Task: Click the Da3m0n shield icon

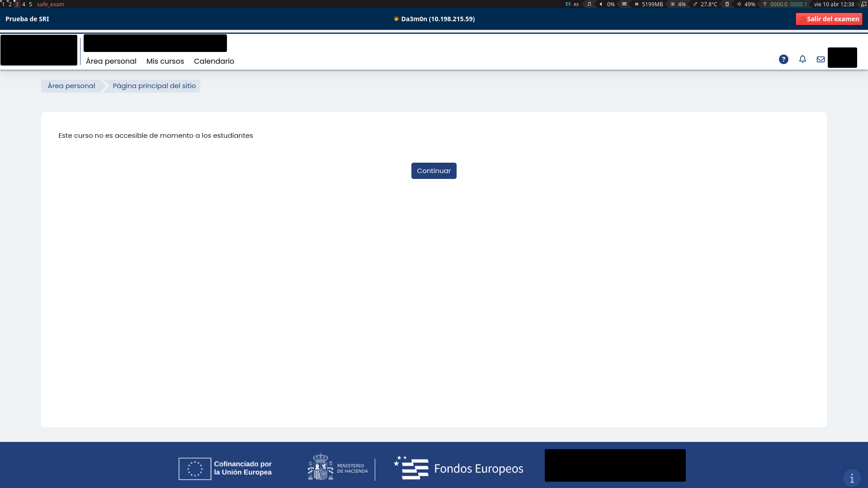Action: point(396,19)
